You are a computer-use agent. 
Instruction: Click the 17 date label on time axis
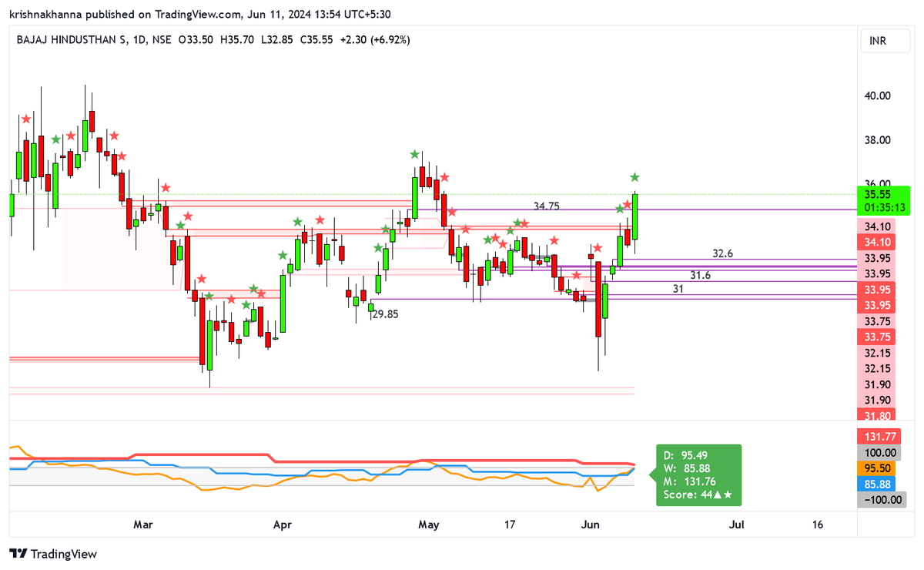509,525
